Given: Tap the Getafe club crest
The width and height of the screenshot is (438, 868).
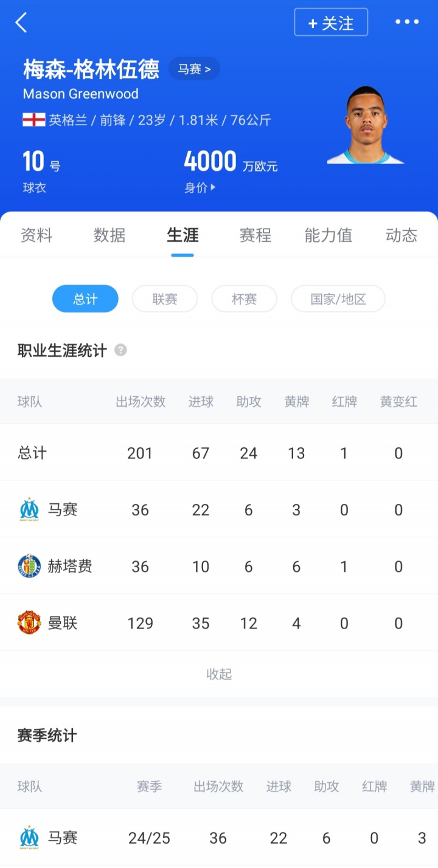Looking at the screenshot, I should click(x=29, y=567).
